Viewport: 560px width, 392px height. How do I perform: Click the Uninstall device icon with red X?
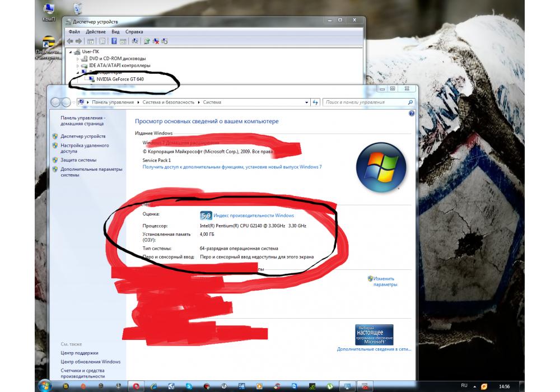pos(156,41)
